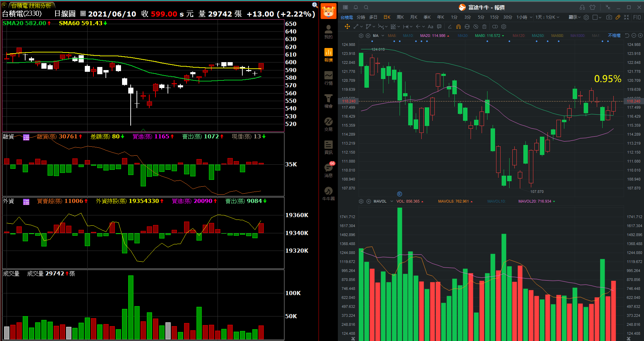644x341 pixels.
Task: Reset chart with the undo arrow button
Action: pos(627,36)
